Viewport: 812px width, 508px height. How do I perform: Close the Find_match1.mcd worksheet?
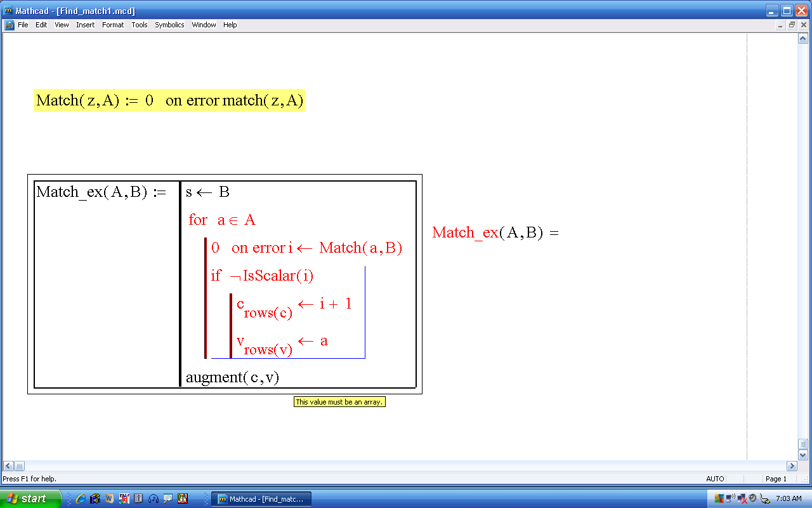pos(803,25)
